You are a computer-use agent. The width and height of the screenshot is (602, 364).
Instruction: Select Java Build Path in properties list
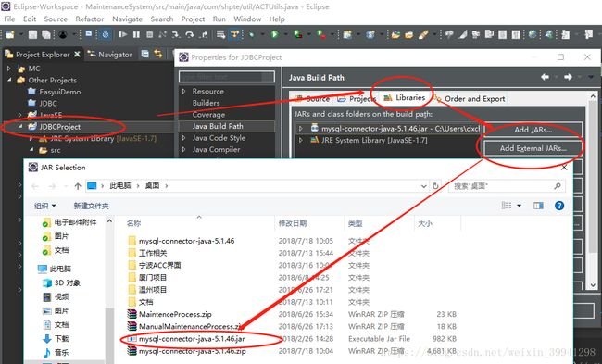pos(218,126)
